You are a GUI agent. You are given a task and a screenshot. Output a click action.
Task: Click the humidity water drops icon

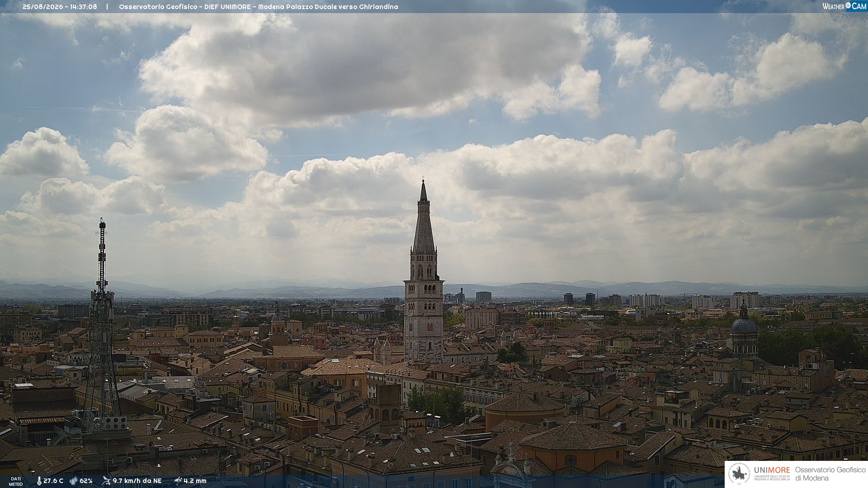[73, 481]
